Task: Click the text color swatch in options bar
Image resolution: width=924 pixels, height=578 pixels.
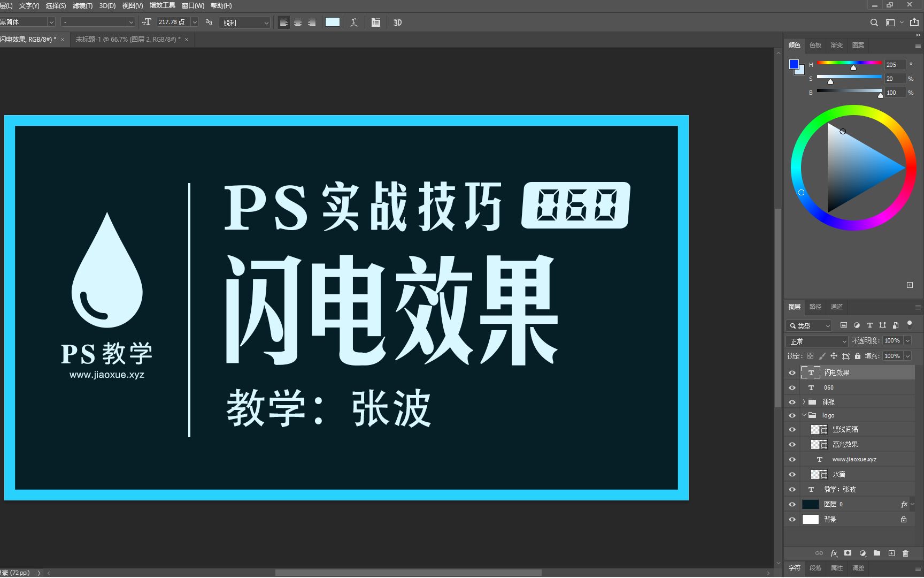Action: (332, 22)
